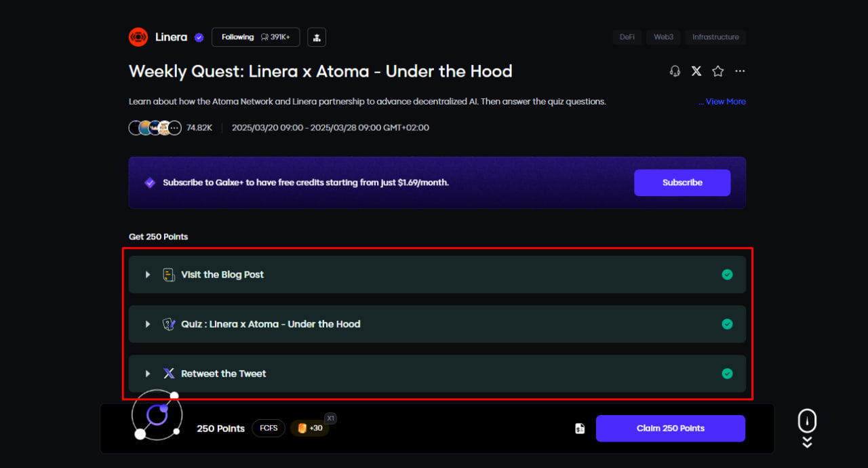
Task: Open the participant avatars group
Action: click(155, 128)
